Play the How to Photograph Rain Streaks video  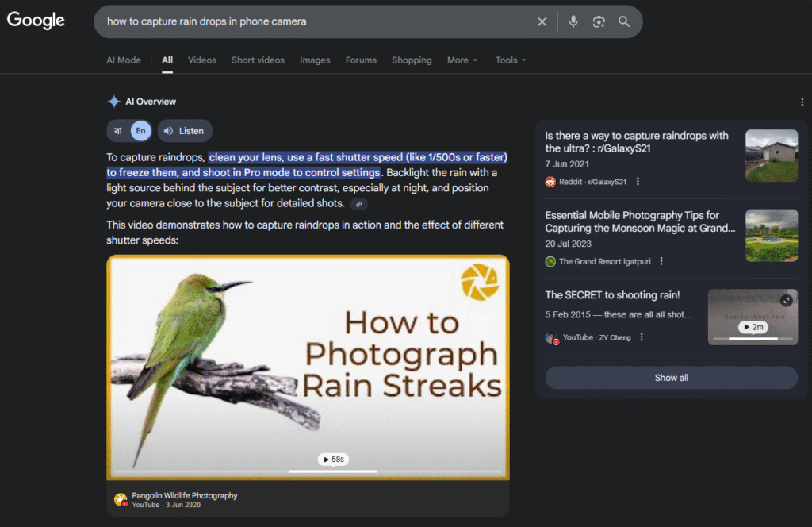308,367
